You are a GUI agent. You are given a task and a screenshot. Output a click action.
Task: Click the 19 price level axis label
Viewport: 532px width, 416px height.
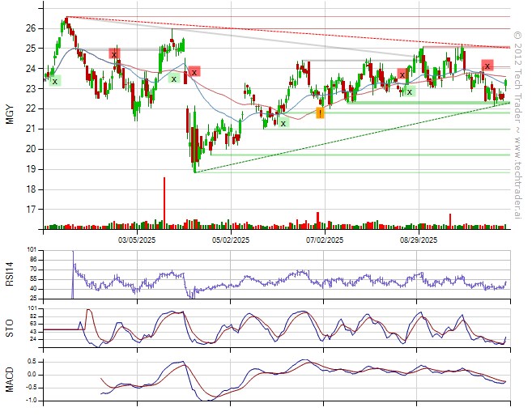(31, 169)
